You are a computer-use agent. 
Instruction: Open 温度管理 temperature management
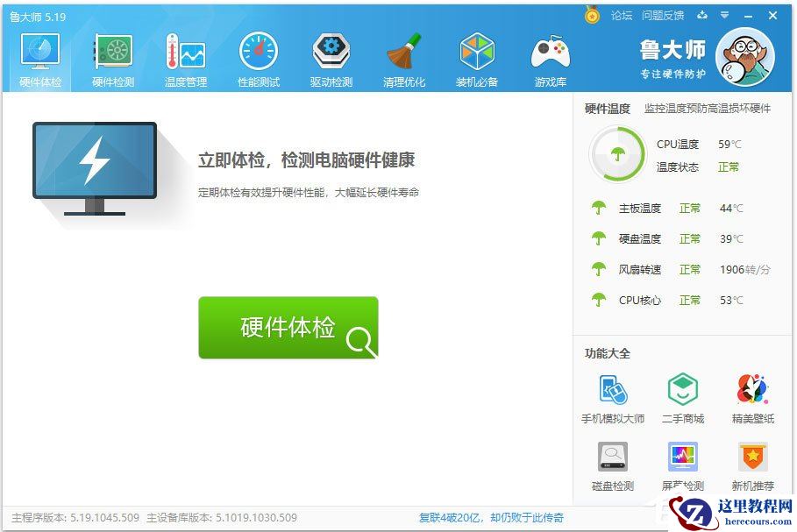click(x=185, y=57)
